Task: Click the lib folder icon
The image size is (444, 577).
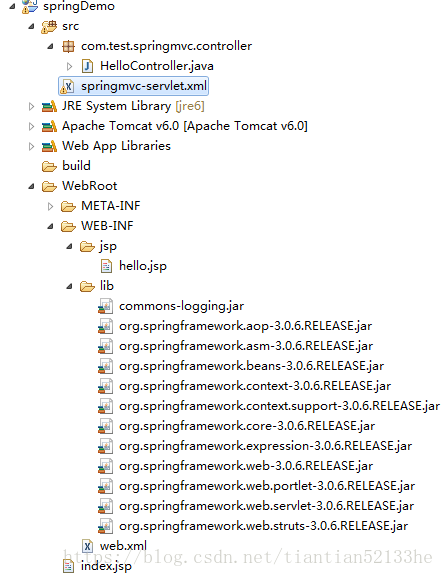Action: [88, 286]
